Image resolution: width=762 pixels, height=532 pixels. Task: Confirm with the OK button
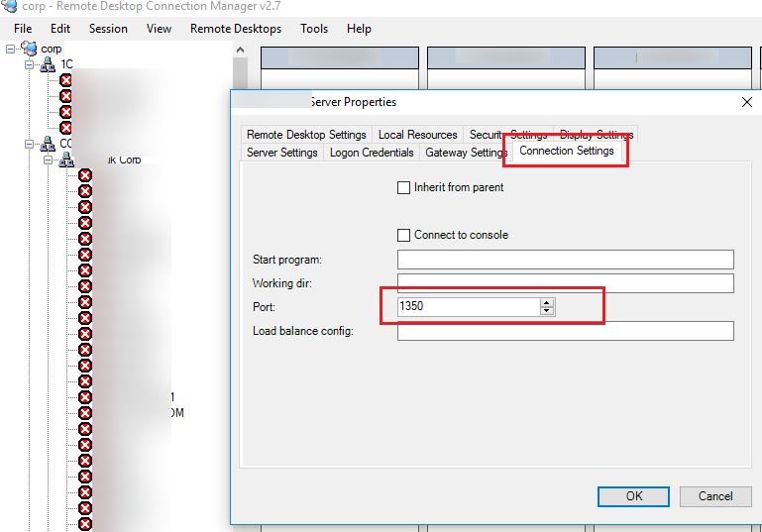pos(633,496)
